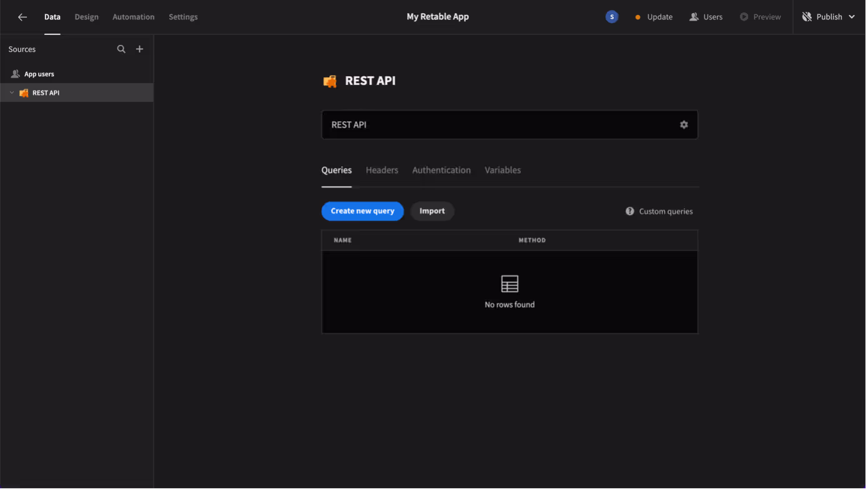
Task: Click the large REST API header icon
Action: point(330,81)
